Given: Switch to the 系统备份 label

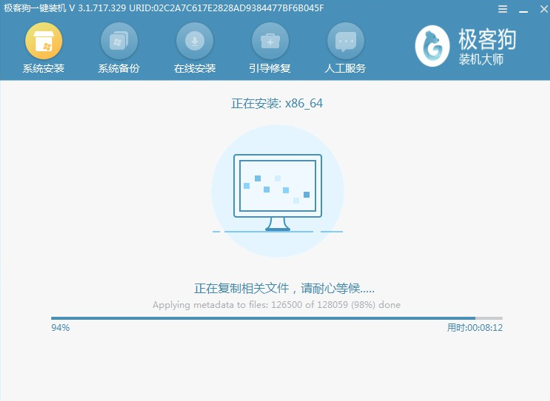Looking at the screenshot, I should click(x=119, y=68).
